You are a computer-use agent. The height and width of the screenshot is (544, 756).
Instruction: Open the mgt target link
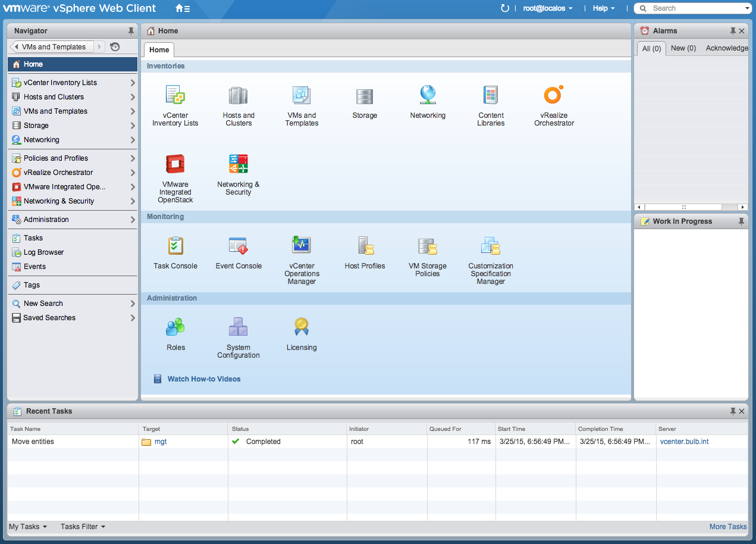161,442
